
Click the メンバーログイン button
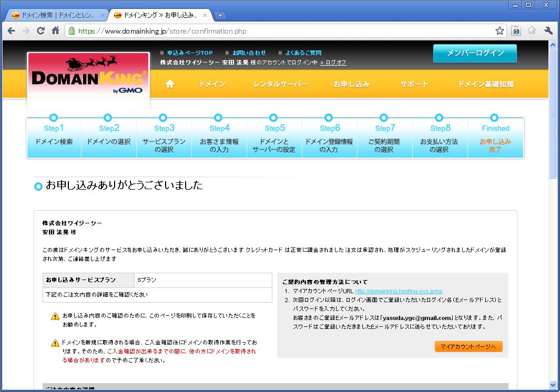(475, 53)
